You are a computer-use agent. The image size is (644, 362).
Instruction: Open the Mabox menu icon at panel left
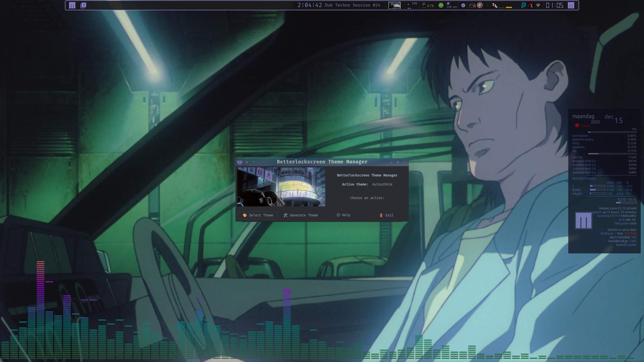pos(72,5)
